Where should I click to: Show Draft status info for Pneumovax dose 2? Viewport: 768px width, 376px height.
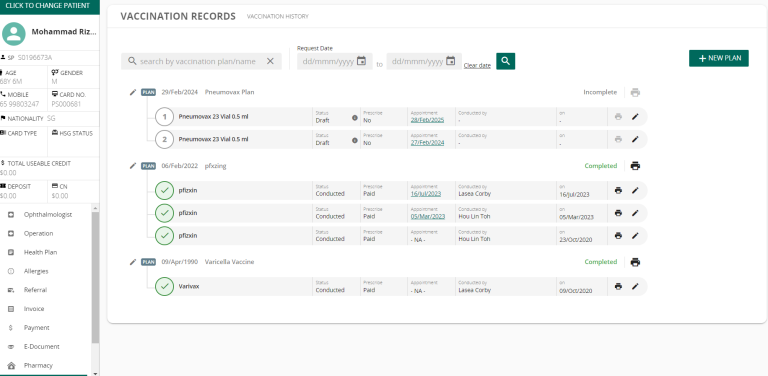(x=355, y=141)
